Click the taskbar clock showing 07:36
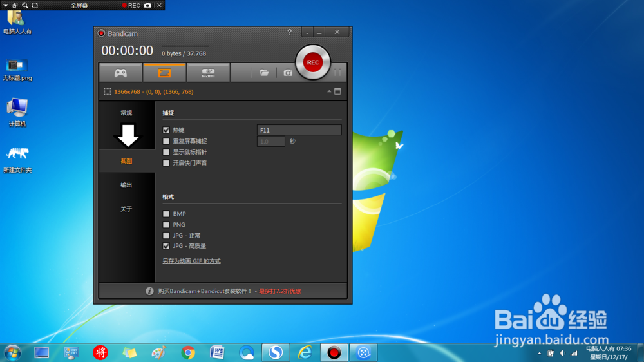 (609, 353)
